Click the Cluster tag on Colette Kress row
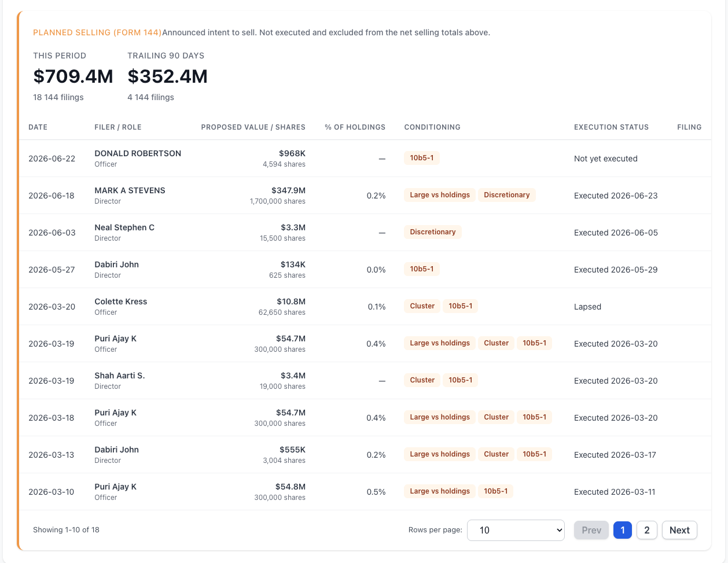 point(422,306)
